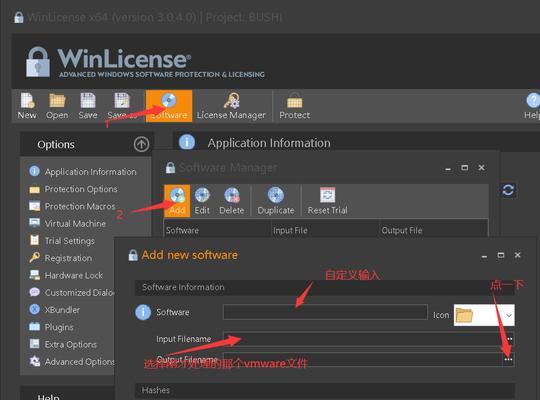Click Duplicate in Software Manager
The image size is (540, 400).
coord(276,201)
